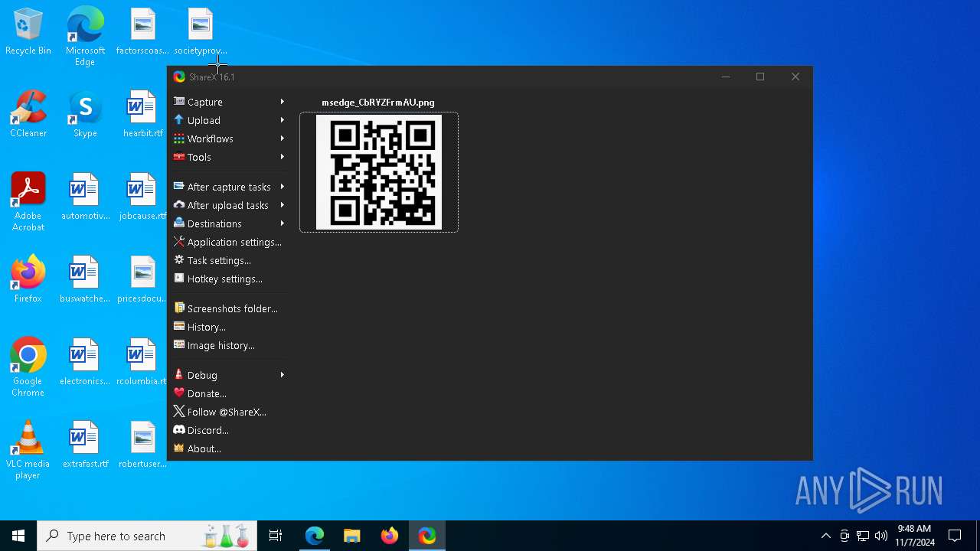Image resolution: width=980 pixels, height=551 pixels.
Task: Open Microsoft Edge from the taskbar
Action: point(315,536)
